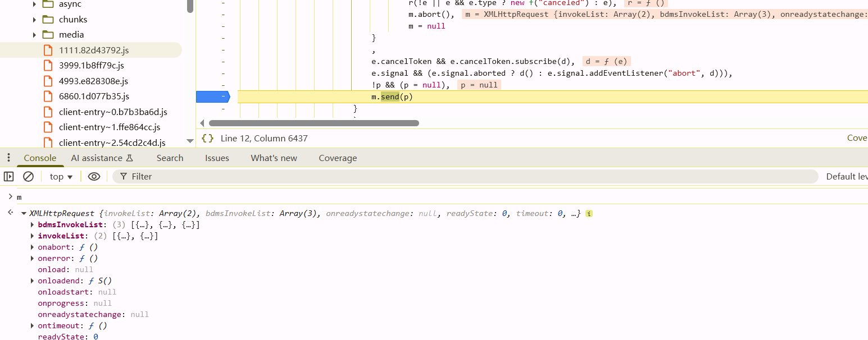Expand the media folder
This screenshot has width=868, height=340.
[34, 35]
